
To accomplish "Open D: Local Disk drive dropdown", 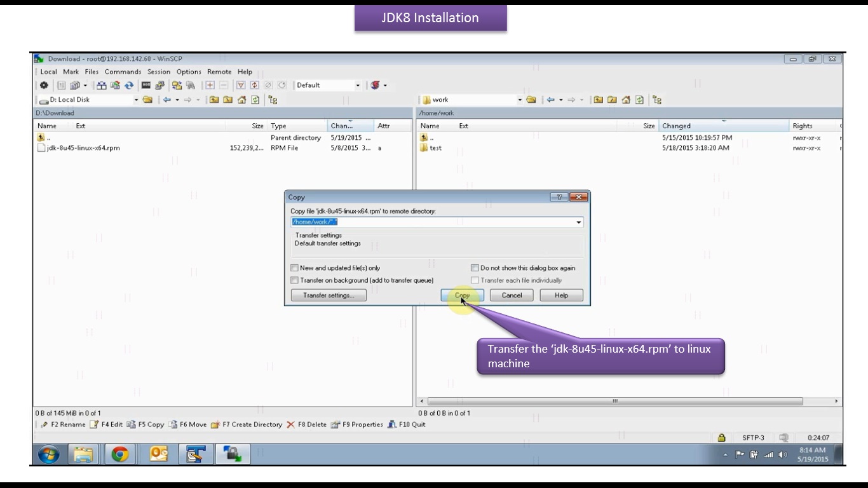I will (x=136, y=100).
